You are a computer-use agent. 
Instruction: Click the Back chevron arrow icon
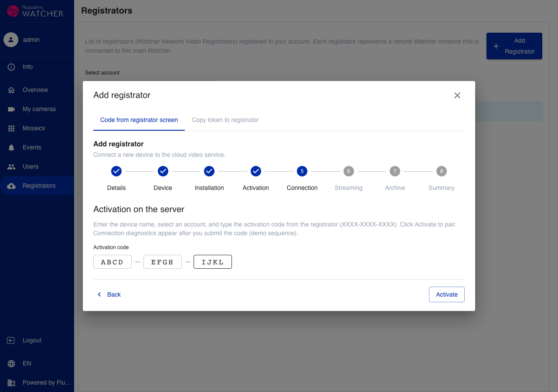point(99,294)
